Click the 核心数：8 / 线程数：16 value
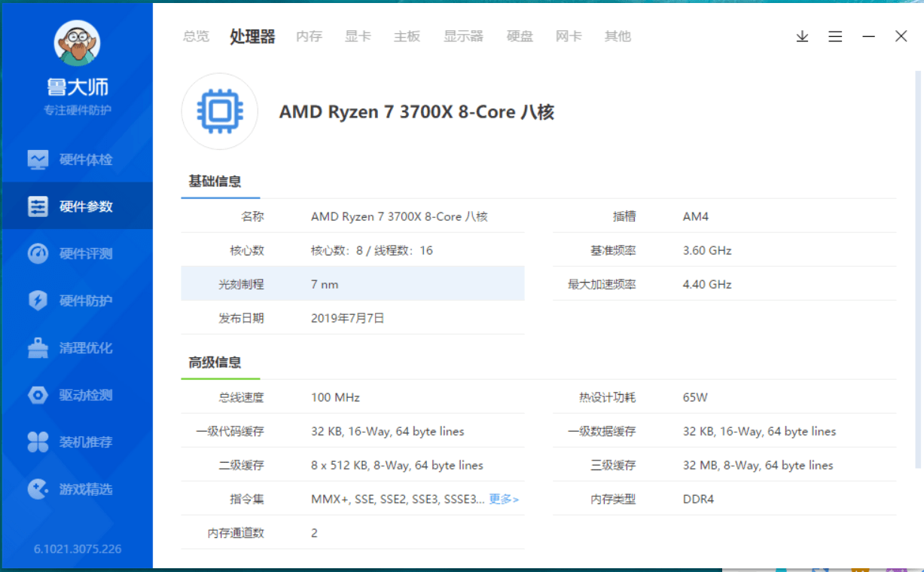Viewport: 924px width, 572px height. click(x=372, y=250)
